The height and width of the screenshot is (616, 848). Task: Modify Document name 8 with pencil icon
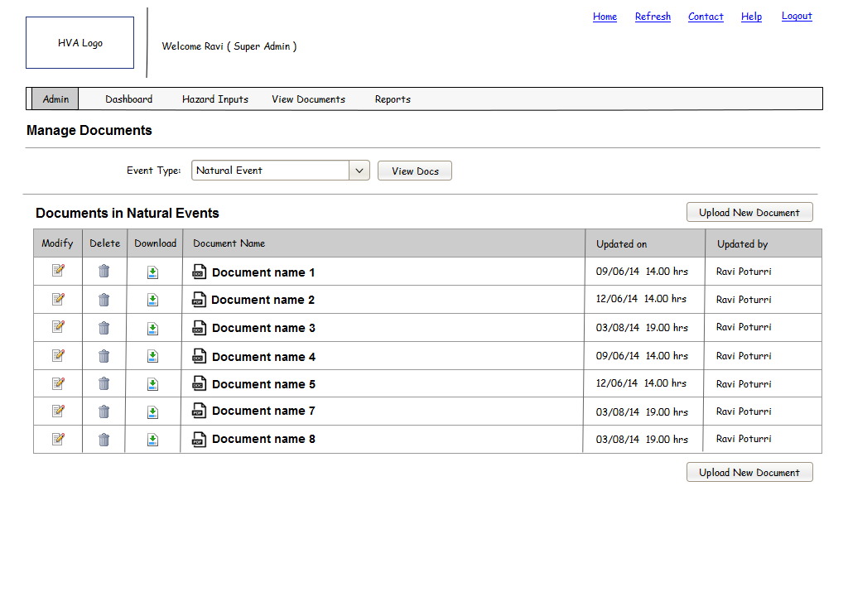[58, 439]
